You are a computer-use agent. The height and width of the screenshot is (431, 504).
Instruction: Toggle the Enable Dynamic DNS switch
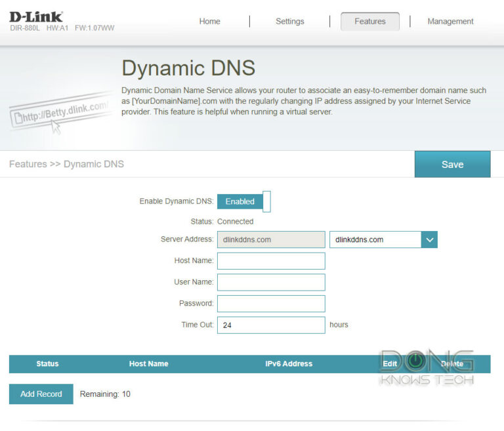244,201
